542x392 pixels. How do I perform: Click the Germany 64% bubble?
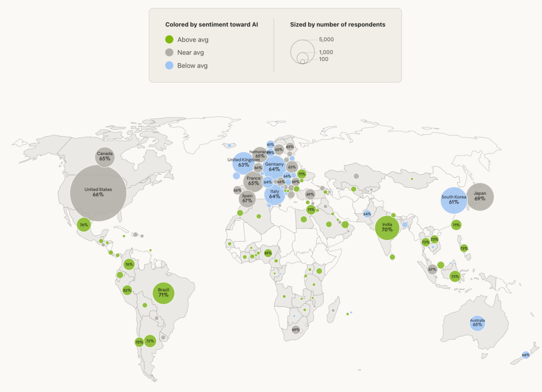click(x=274, y=167)
